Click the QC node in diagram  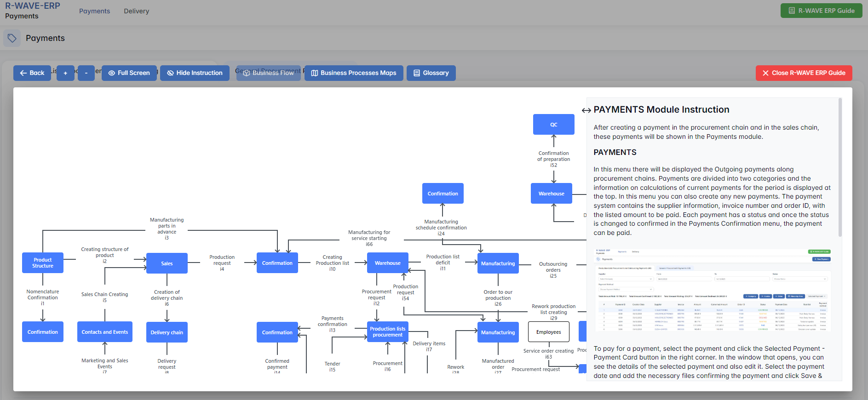click(x=553, y=125)
